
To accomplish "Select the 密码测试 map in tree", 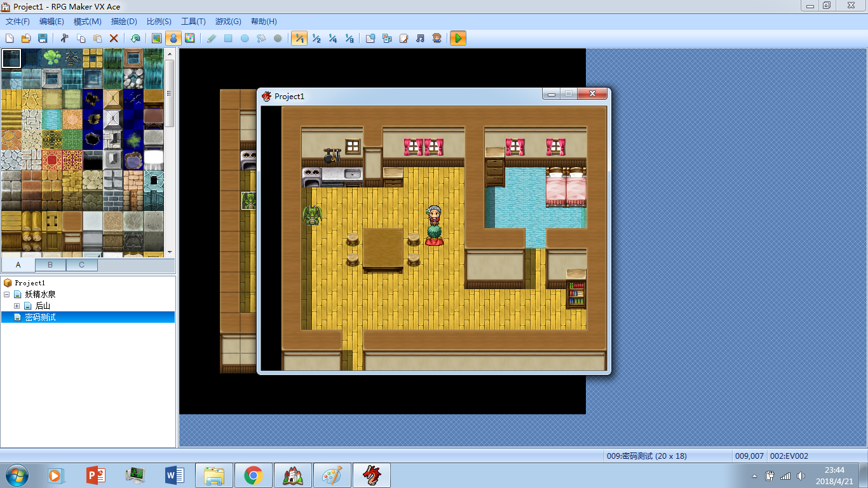I will click(41, 317).
